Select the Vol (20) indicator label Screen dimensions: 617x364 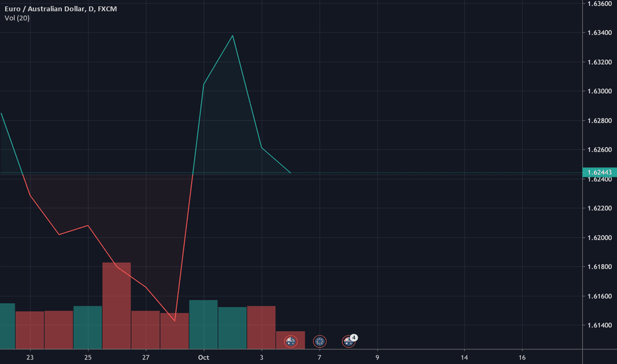[x=17, y=18]
